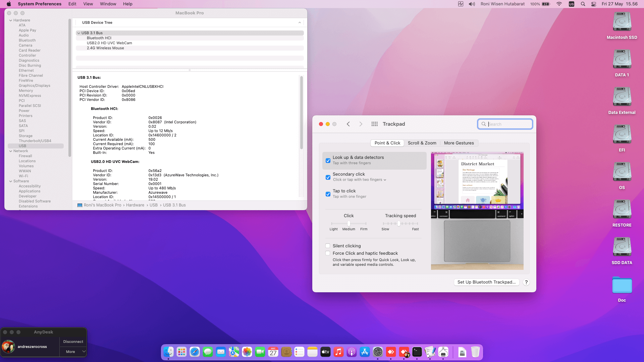The width and height of the screenshot is (644, 362).
Task: Open Reminders app in the Dock
Action: click(x=299, y=352)
